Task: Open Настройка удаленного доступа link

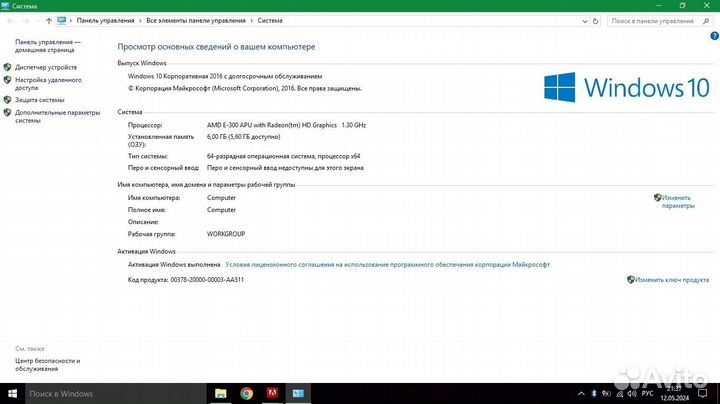Action: tap(48, 84)
